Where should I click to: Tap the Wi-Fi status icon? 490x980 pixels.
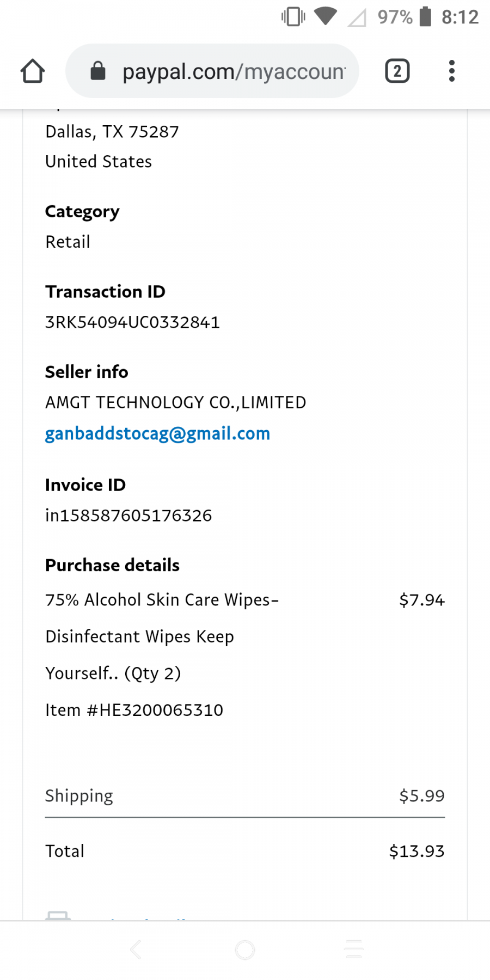(326, 16)
